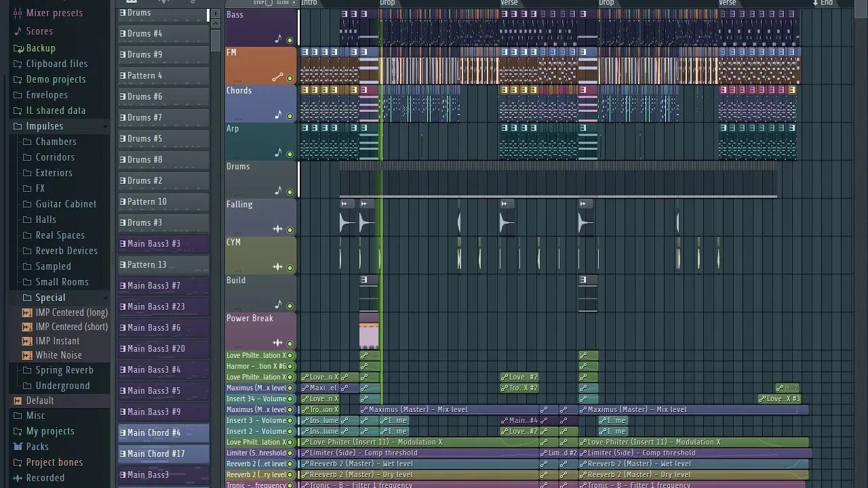Click the pattern picker scrollbar thumb
Viewport: 868px width, 488px height.
(x=216, y=40)
